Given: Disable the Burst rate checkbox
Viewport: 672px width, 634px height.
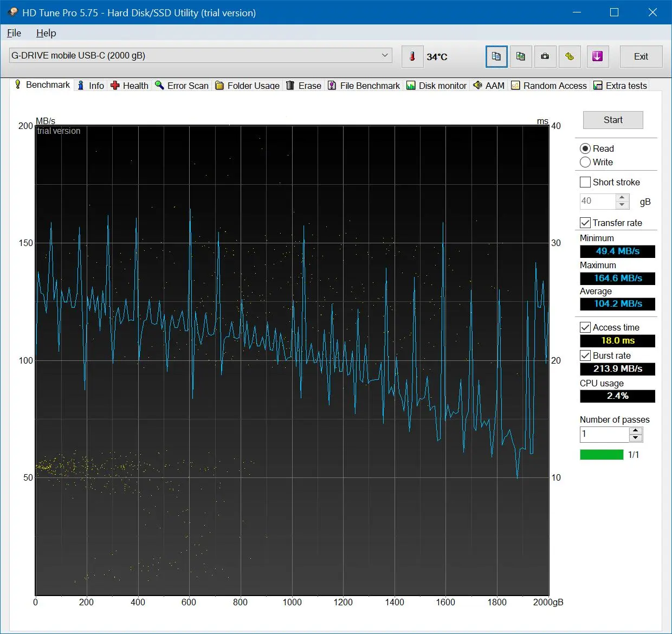Looking at the screenshot, I should click(585, 355).
